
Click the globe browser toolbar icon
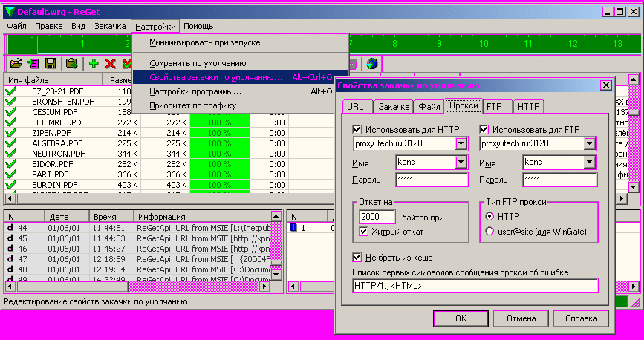click(x=372, y=64)
